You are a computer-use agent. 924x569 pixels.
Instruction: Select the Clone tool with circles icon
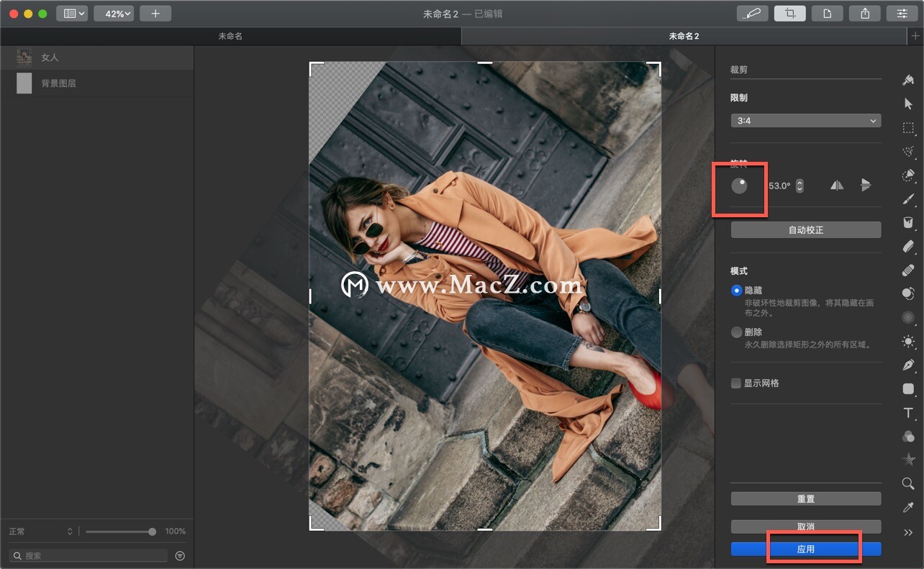[x=908, y=293]
